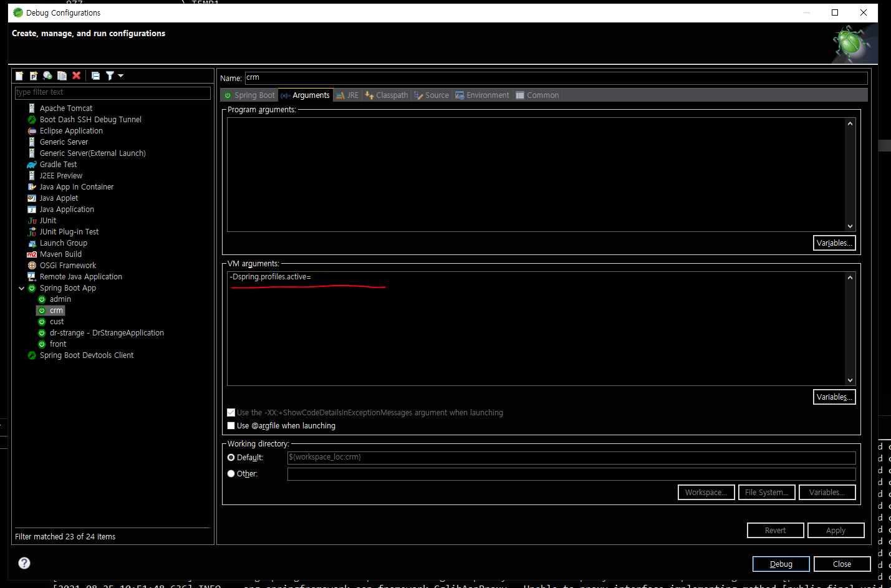The image size is (891, 588).
Task: Select the JUnit configuration type
Action: coord(47,221)
